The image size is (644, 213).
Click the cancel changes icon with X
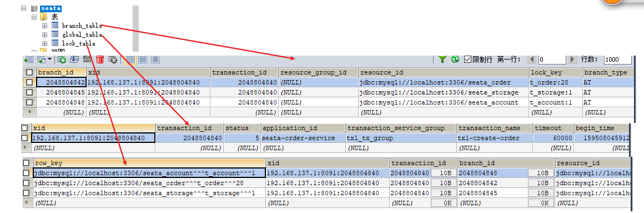click(x=113, y=59)
